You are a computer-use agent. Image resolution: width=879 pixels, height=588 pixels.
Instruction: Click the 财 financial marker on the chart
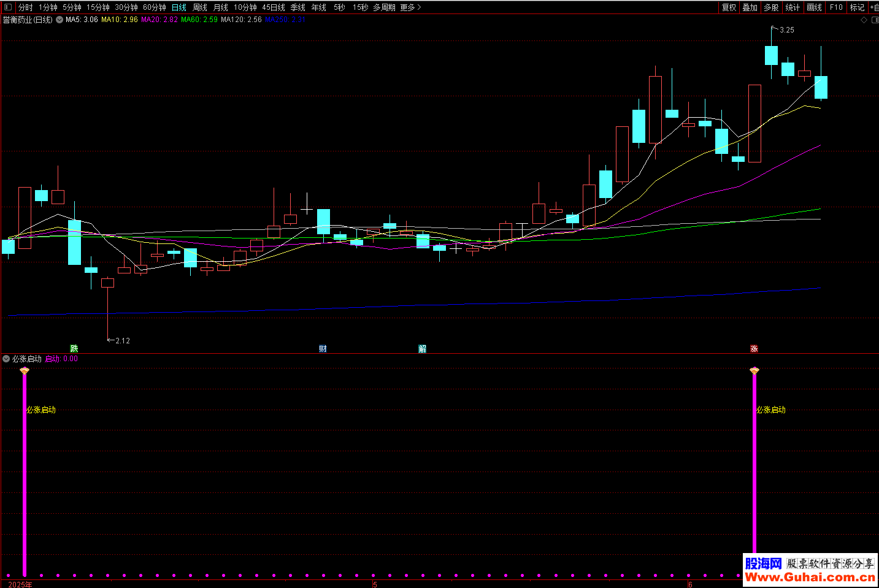[323, 349]
